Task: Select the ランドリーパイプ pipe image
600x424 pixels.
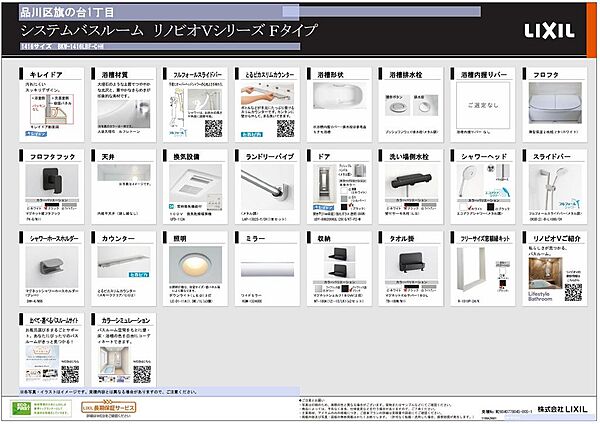Action: [267, 187]
